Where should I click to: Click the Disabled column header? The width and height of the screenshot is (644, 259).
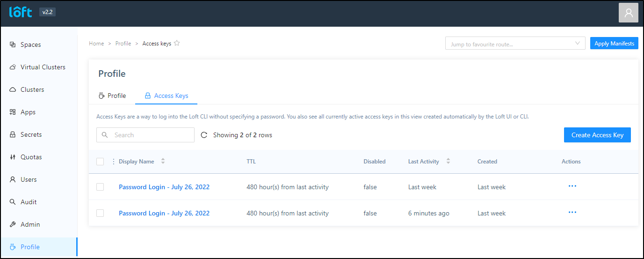(375, 162)
